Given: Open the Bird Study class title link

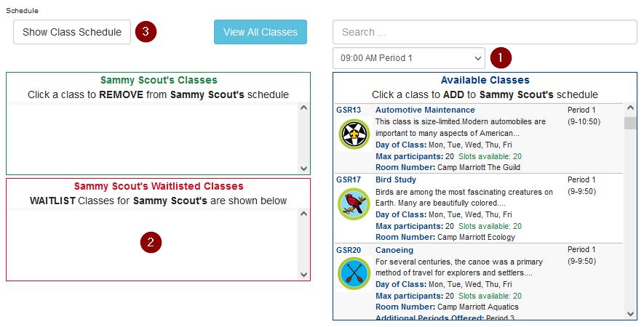Looking at the screenshot, I should (396, 179).
